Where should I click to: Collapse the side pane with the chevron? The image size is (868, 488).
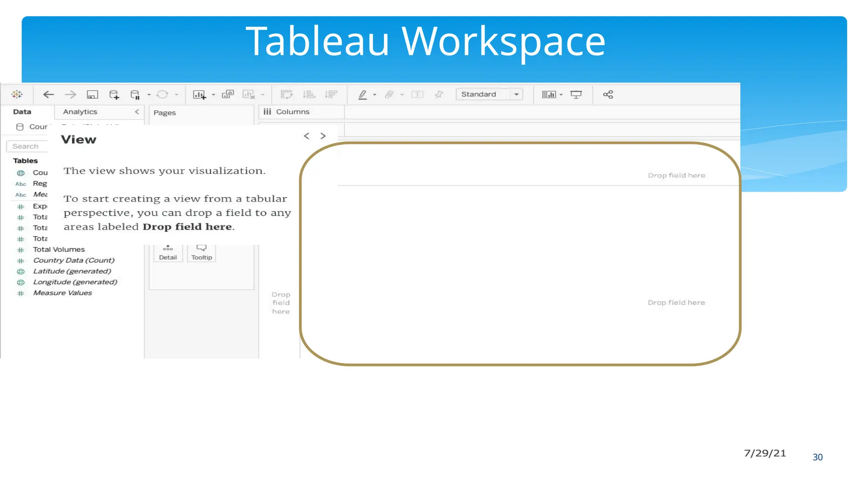pos(137,112)
